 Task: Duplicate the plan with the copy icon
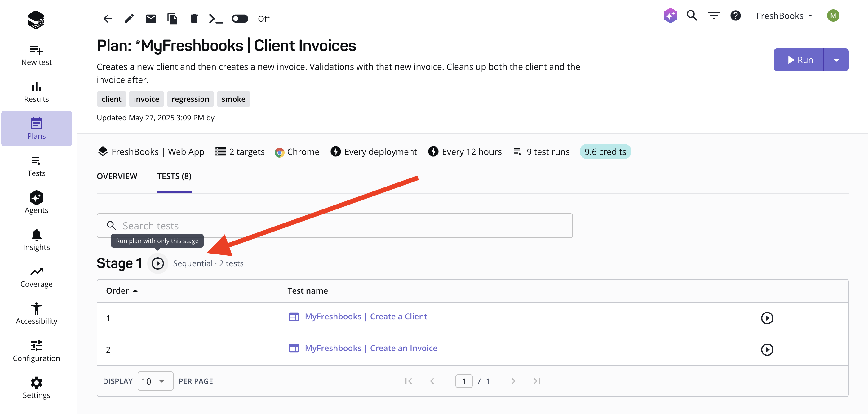coord(172,19)
